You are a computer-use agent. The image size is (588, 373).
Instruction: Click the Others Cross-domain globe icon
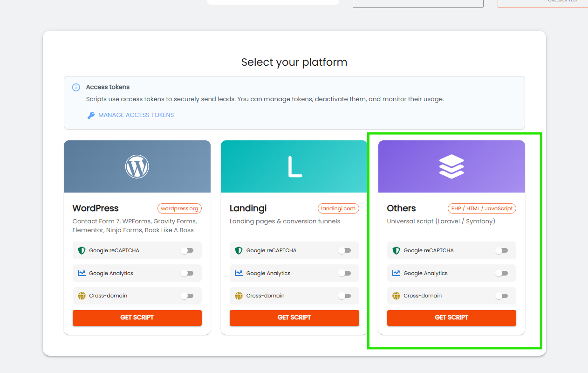coord(396,296)
